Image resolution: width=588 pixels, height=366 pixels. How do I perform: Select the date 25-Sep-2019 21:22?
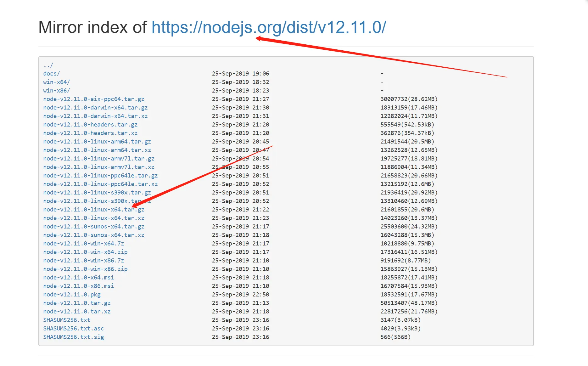click(241, 210)
